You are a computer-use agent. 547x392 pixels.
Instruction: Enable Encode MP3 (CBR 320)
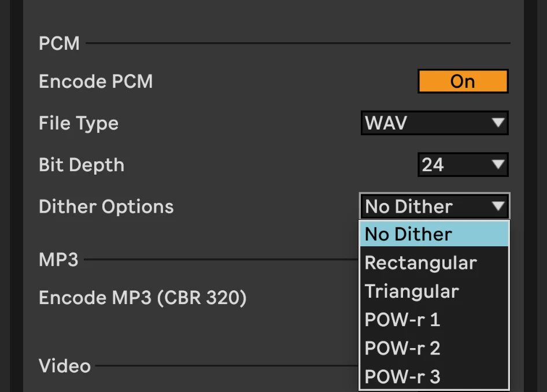141,298
